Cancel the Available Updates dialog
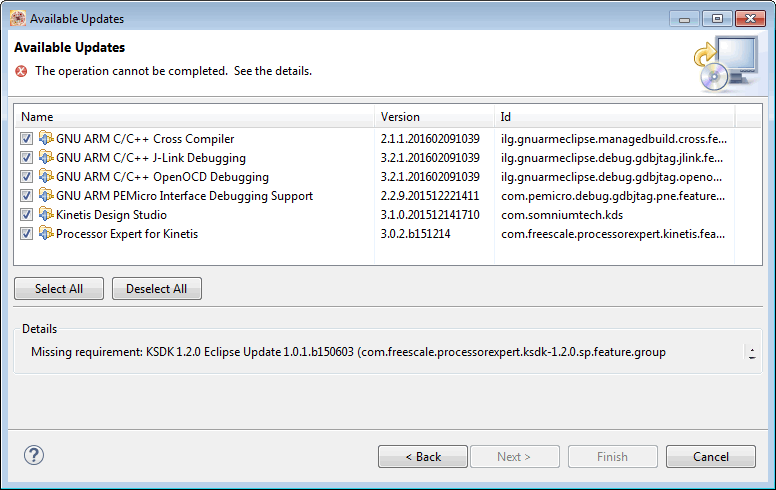776x490 pixels. (x=710, y=457)
